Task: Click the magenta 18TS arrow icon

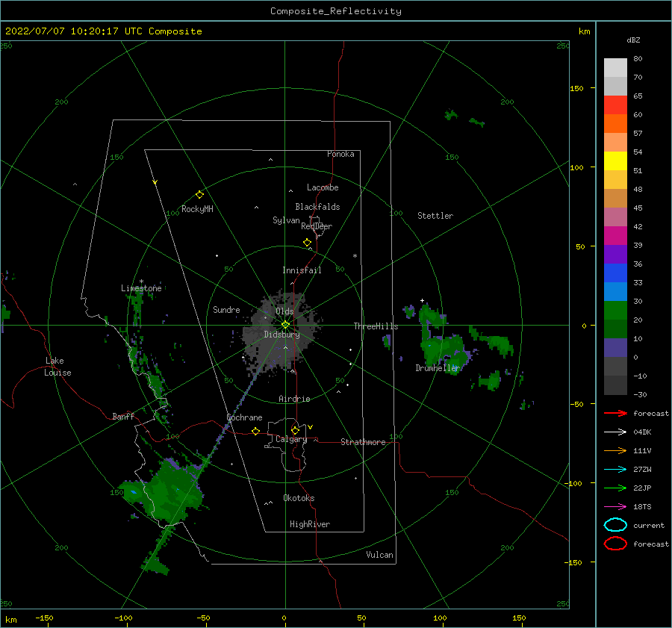Action: (x=615, y=507)
